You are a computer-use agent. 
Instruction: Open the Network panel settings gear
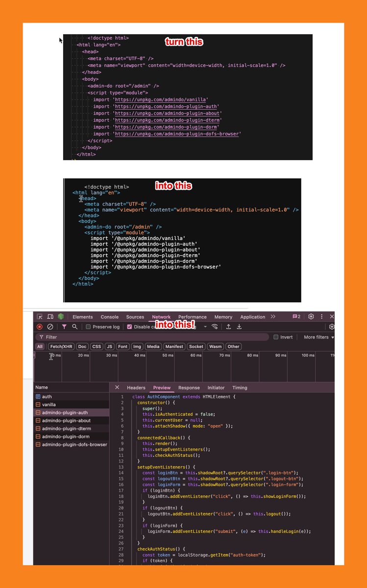click(x=332, y=327)
